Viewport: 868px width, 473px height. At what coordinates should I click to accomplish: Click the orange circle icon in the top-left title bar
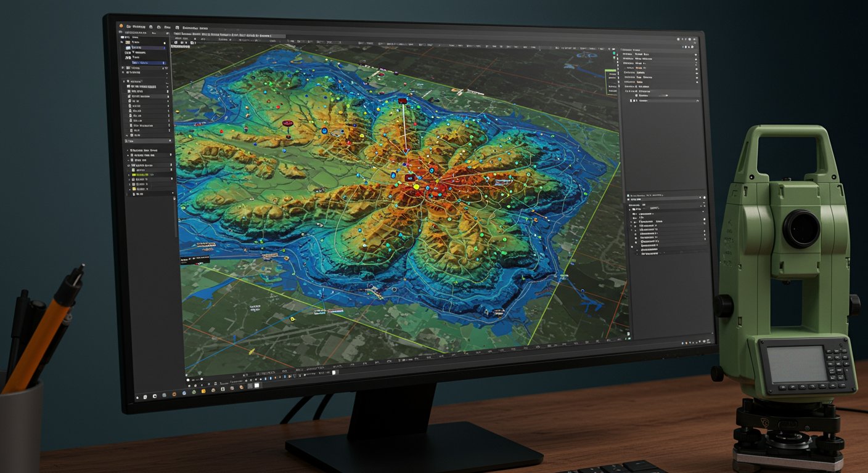(x=121, y=26)
